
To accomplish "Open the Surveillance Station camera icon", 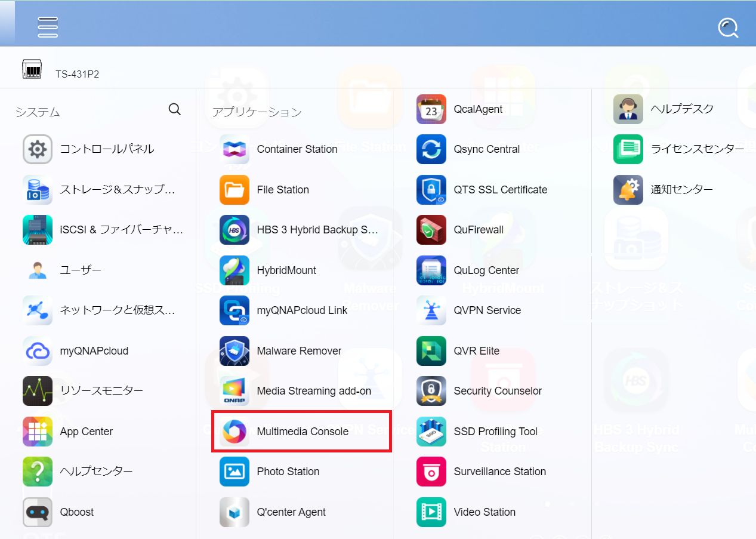I will click(431, 472).
